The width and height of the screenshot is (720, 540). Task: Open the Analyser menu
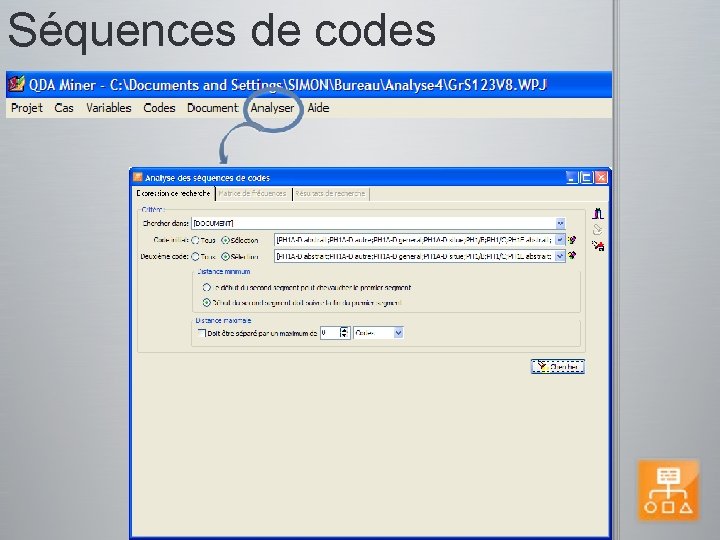pyautogui.click(x=272, y=108)
